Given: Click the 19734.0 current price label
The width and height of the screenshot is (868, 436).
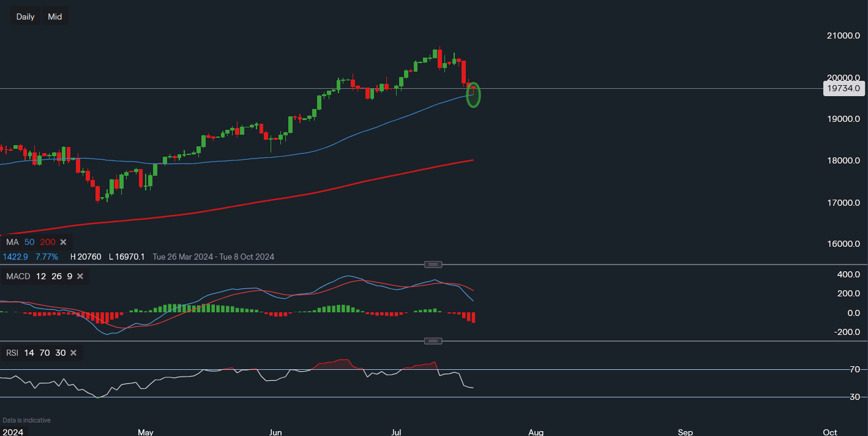Looking at the screenshot, I should pos(844,88).
